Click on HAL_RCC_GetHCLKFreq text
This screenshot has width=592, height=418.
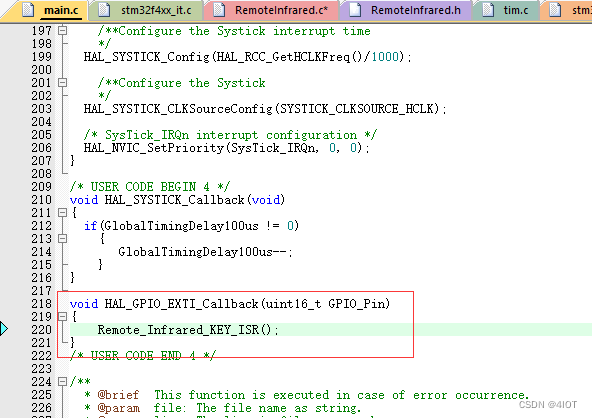(283, 57)
